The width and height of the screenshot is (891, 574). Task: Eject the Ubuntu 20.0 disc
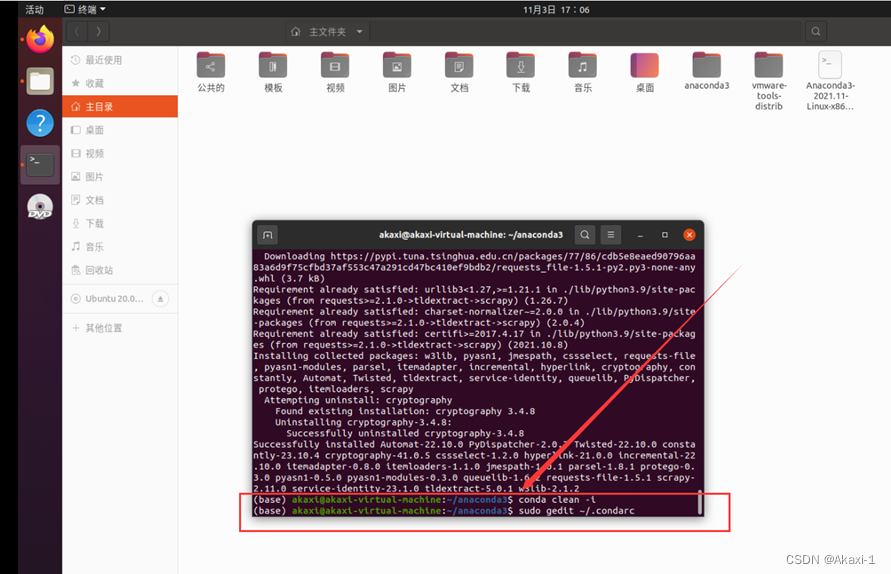pos(161,299)
